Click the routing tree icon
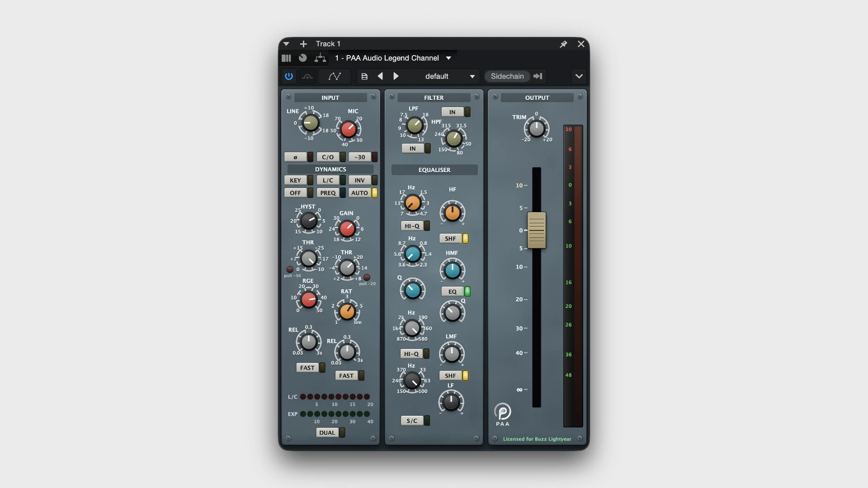The height and width of the screenshot is (488, 868). 320,58
